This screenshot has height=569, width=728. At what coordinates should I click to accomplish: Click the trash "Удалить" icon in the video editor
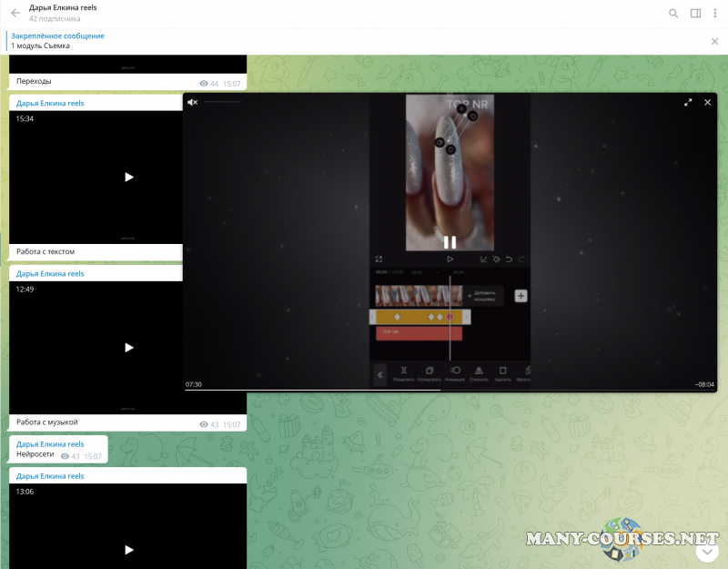[502, 371]
